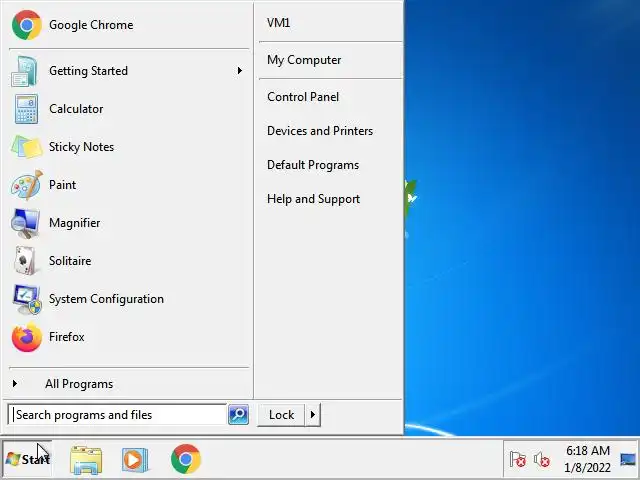Open Magnifier using its icon

coord(25,223)
